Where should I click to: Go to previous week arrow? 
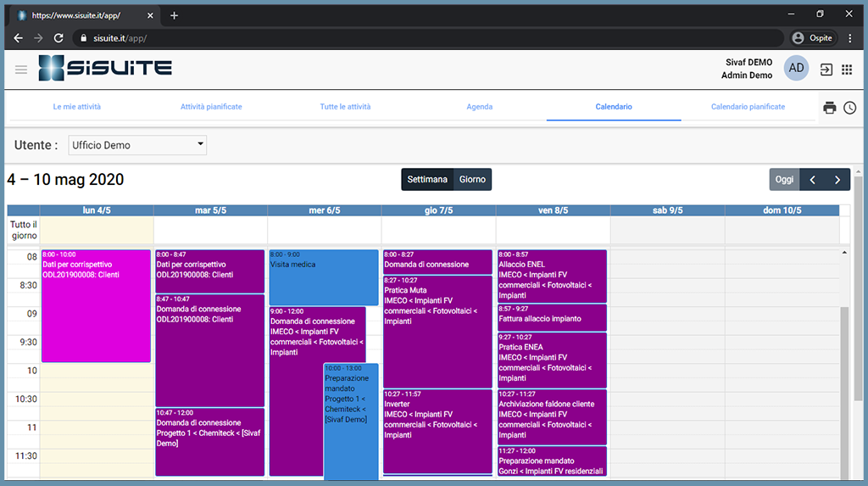tap(812, 180)
